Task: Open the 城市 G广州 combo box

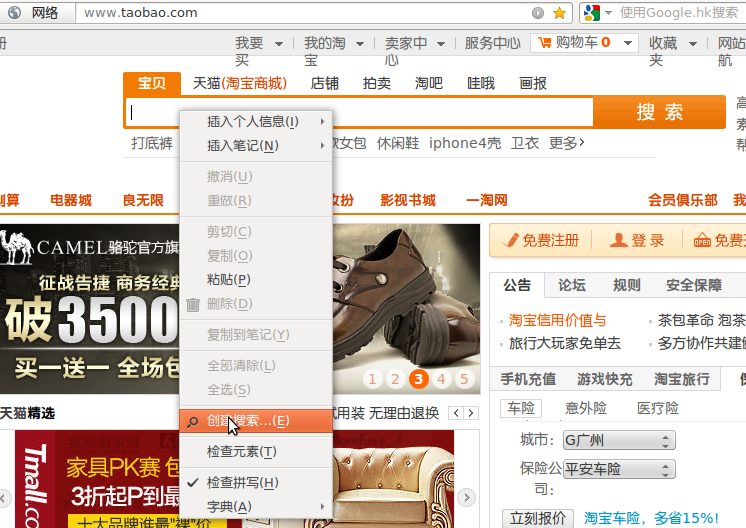Action: pyautogui.click(x=619, y=440)
